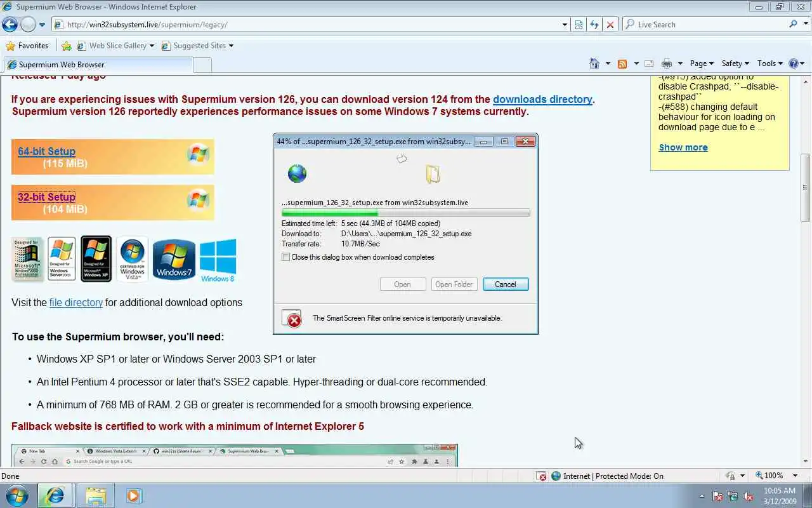This screenshot has width=812, height=508.
Task: Click the Certified for Windows Vista badge
Action: [133, 259]
